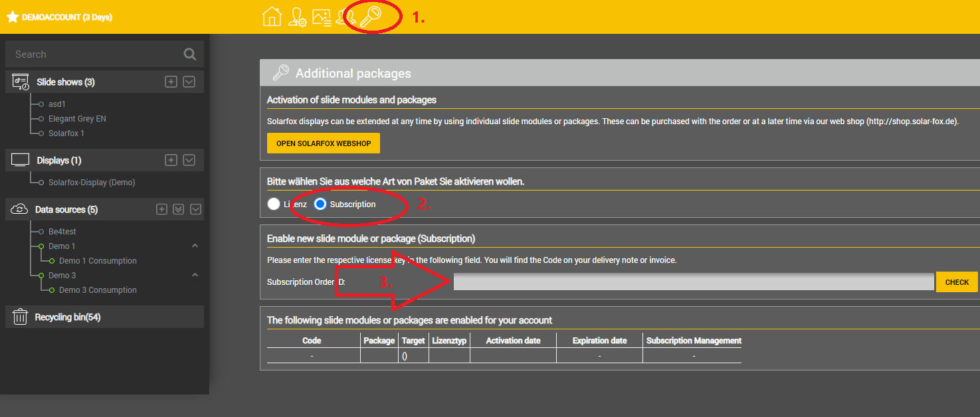Click the Displays (1) heading
The image size is (980, 417).
pyautogui.click(x=59, y=161)
